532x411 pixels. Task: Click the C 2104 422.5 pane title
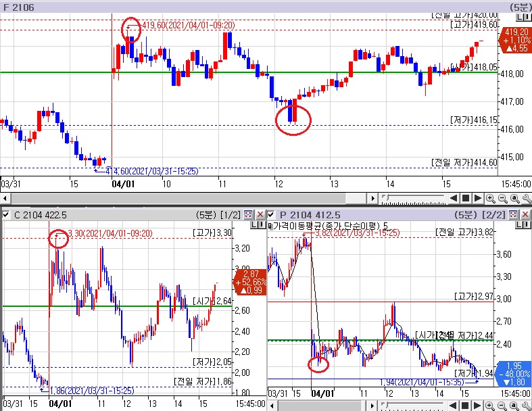41,215
